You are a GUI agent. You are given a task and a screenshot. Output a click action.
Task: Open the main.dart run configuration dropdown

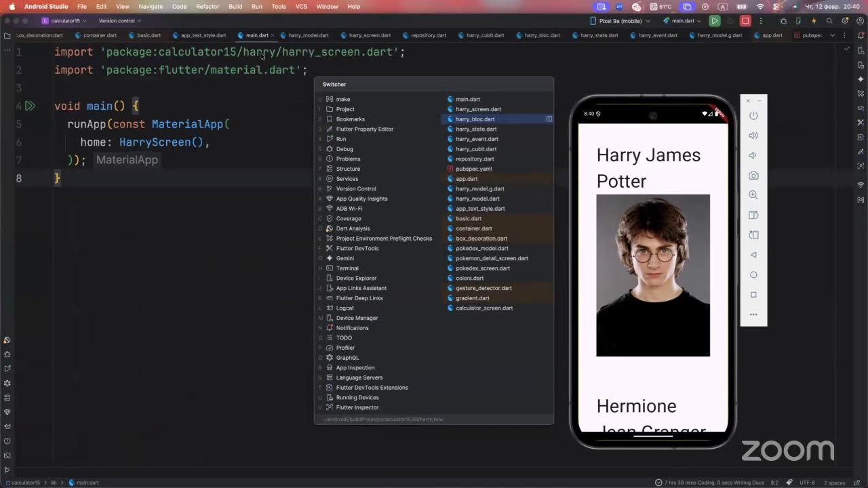coord(683,21)
